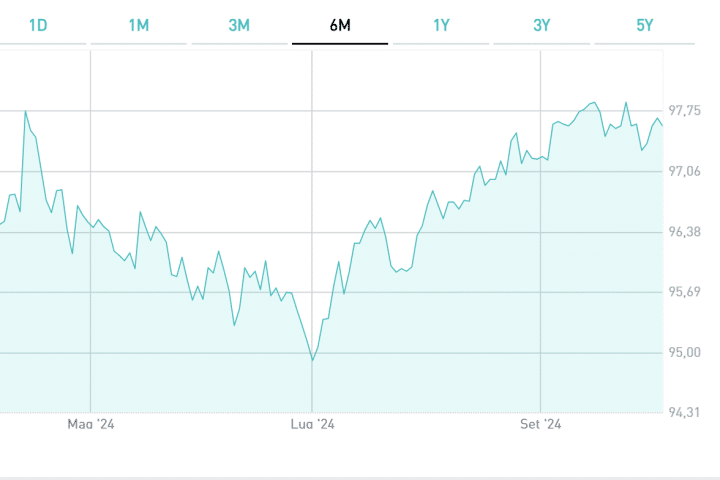The width and height of the screenshot is (720, 480).
Task: Click the vertical gridline above Mag '24
Action: click(x=91, y=300)
